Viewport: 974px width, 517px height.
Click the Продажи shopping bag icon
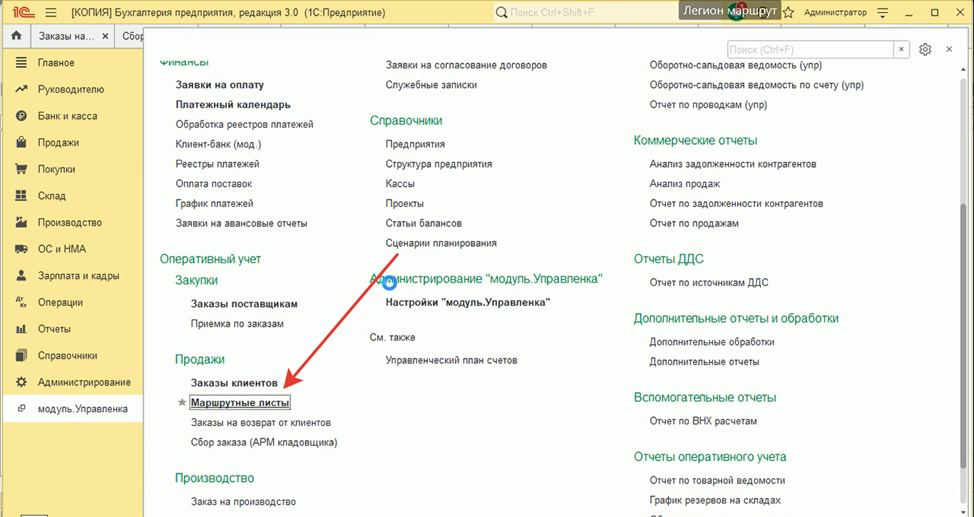pyautogui.click(x=21, y=142)
